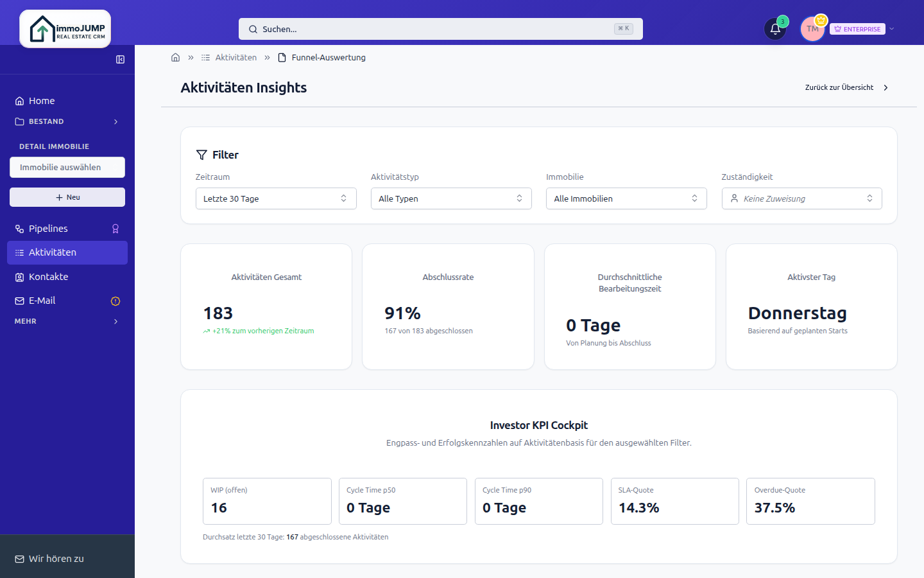Click the Investor KPI Cockpit heading
The height and width of the screenshot is (578, 924).
(539, 425)
